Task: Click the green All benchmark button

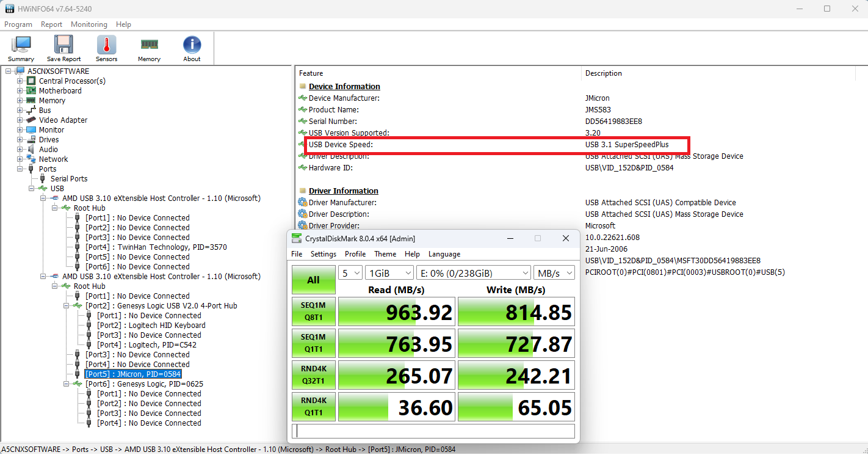Action: (313, 280)
